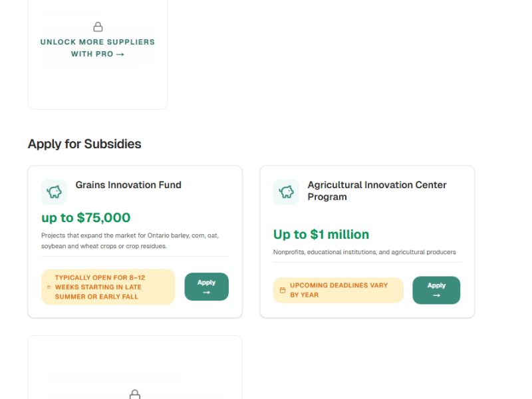Click the 'Upcoming deadlines vary by year' badge
This screenshot has width=532, height=399.
coord(338,290)
